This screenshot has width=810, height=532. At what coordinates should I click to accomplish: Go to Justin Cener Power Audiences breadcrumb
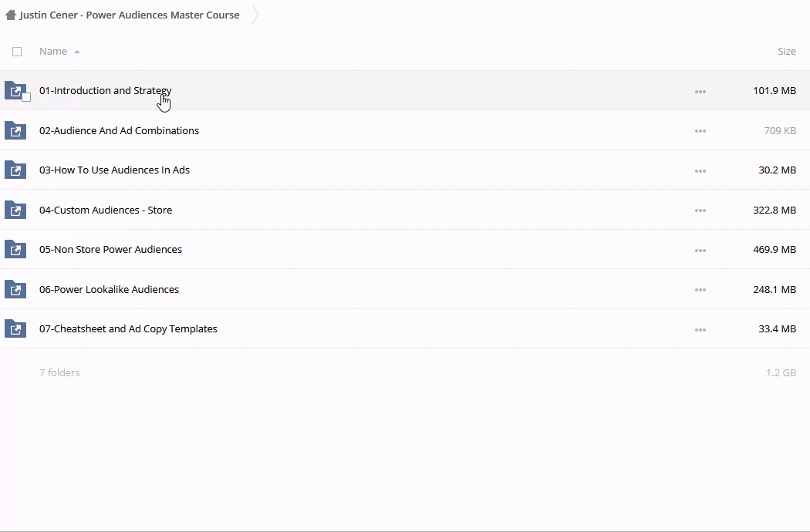[x=130, y=15]
